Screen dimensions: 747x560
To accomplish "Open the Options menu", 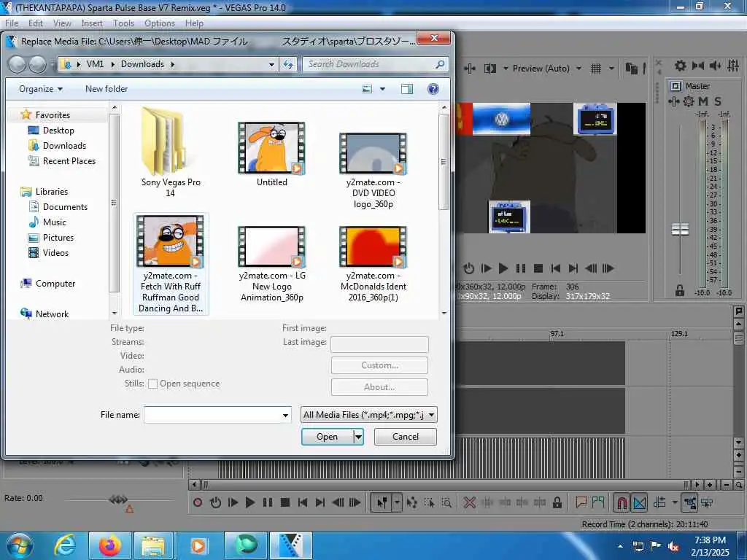I will coord(160,23).
